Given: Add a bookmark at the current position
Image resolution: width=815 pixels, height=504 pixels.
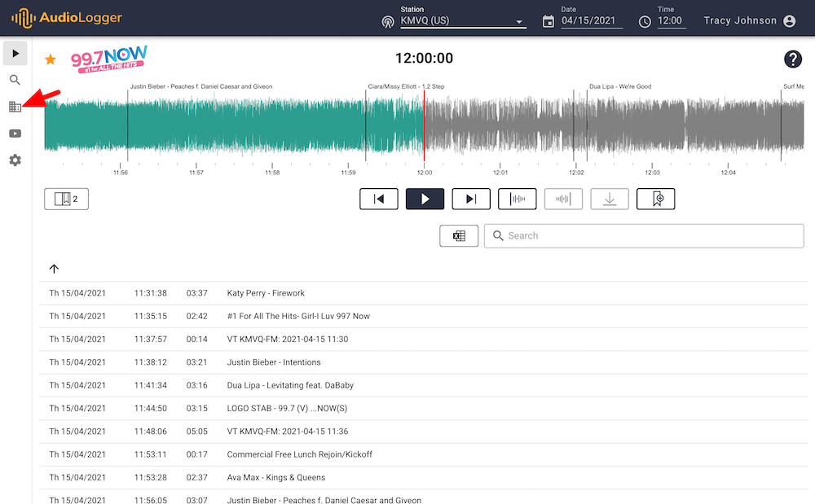Looking at the screenshot, I should click(x=655, y=198).
